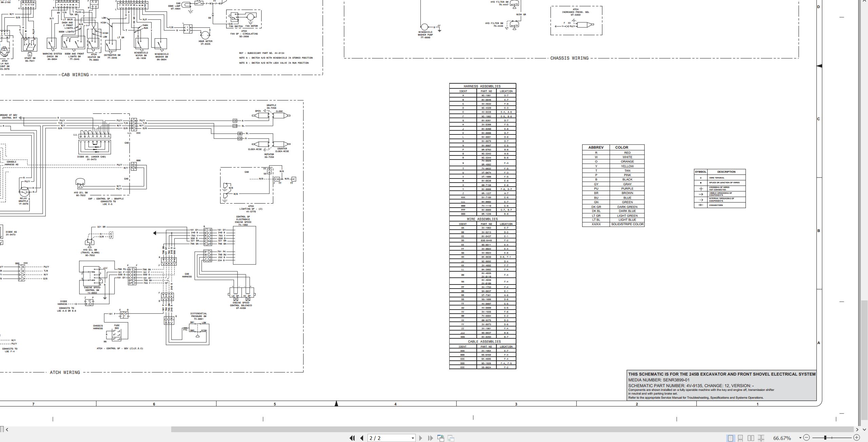Click the HARNESS ASSEMBLIES table heading

pos(482,86)
